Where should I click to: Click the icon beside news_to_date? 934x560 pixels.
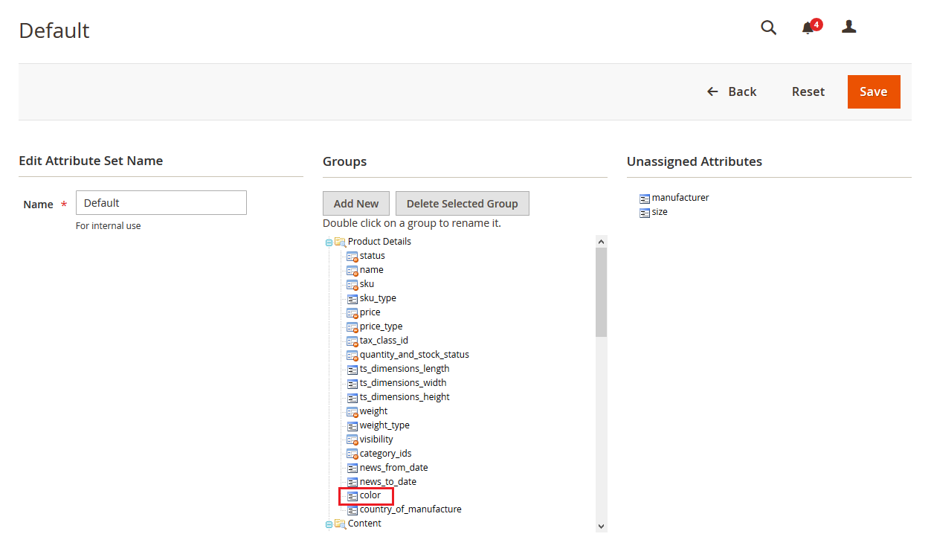[x=352, y=482]
